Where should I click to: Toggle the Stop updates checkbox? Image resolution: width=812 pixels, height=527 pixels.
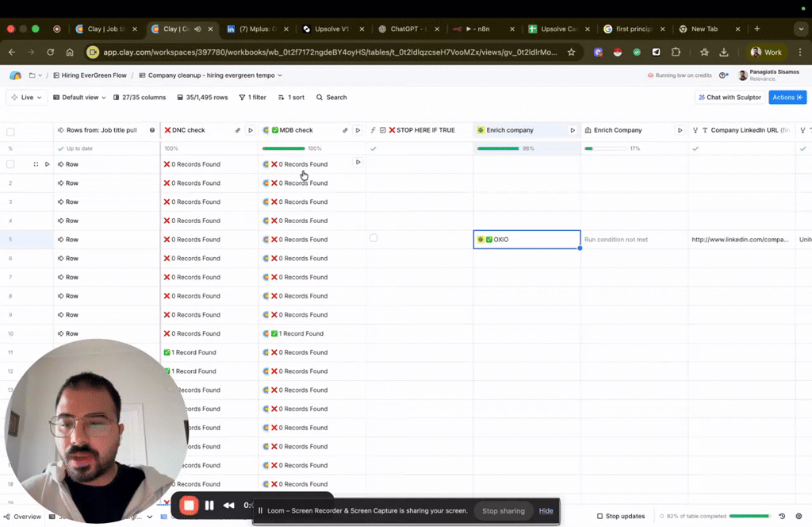pyautogui.click(x=600, y=516)
